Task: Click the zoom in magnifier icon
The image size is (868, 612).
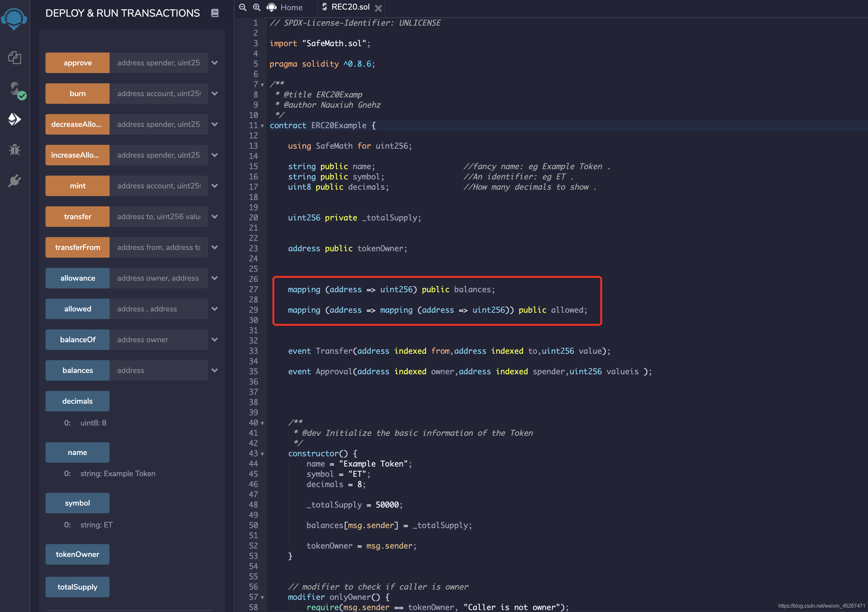Action: coord(257,7)
